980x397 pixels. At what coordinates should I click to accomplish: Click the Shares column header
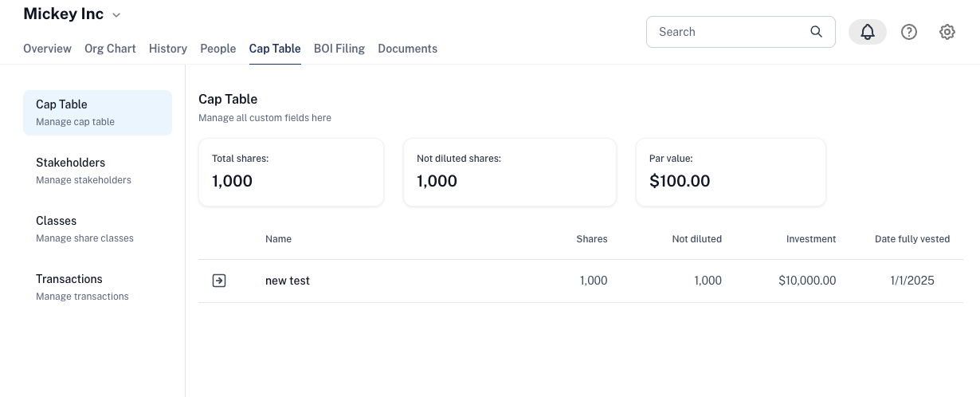592,239
